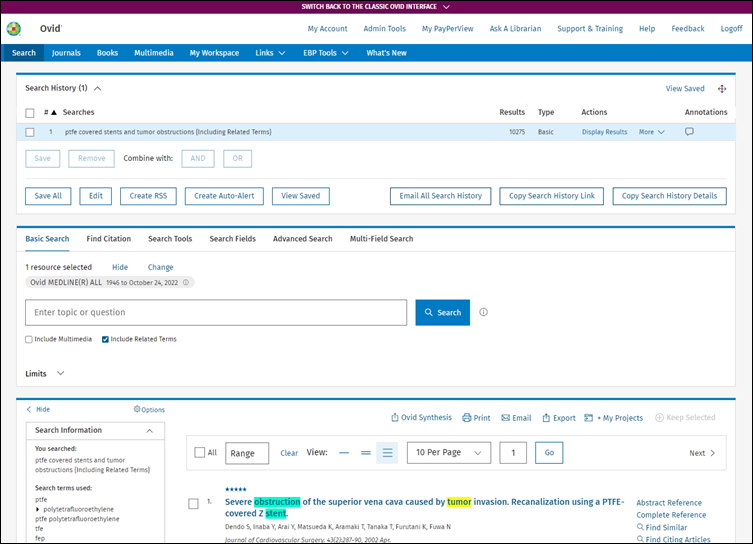Select the title-only single line view icon

tap(344, 453)
